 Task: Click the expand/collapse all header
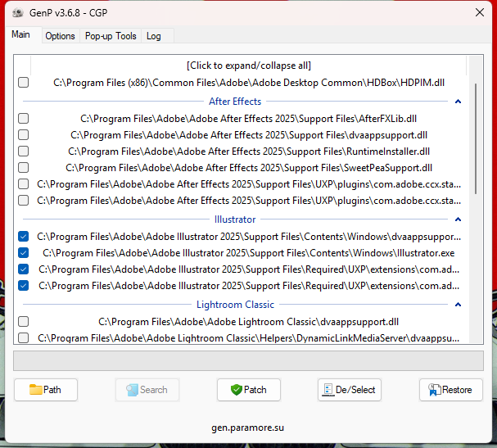pyautogui.click(x=249, y=66)
